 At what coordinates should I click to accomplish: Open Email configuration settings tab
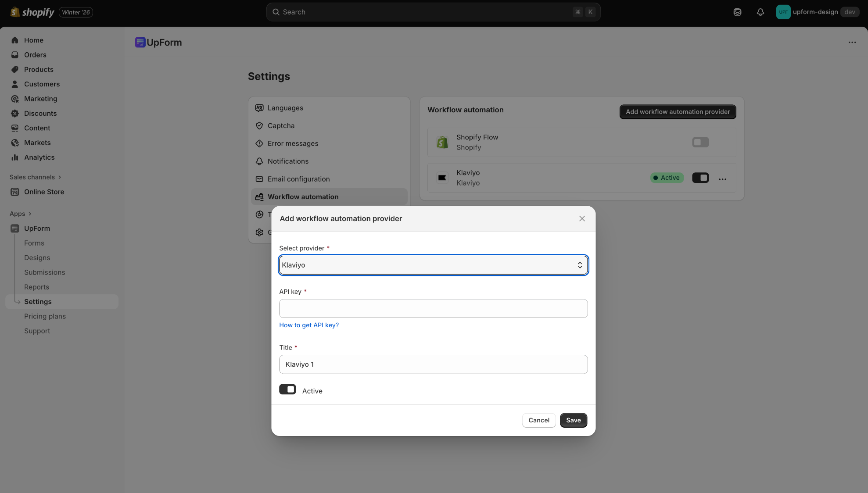tap(329, 179)
